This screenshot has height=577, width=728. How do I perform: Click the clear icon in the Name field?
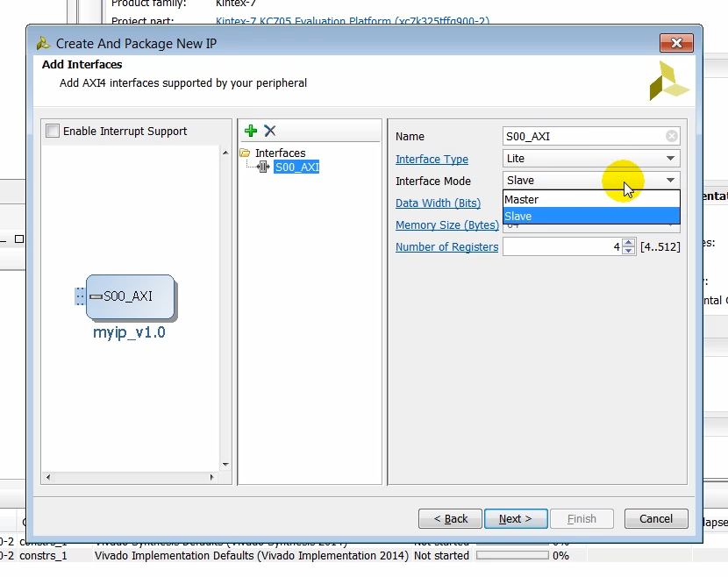pyautogui.click(x=671, y=136)
